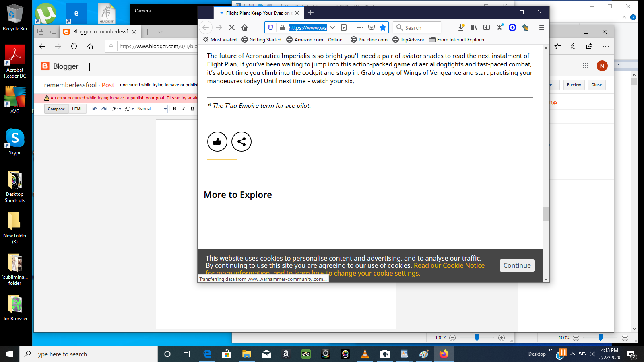Open Getting Started bookmark
The height and width of the screenshot is (362, 644).
[262, 39]
